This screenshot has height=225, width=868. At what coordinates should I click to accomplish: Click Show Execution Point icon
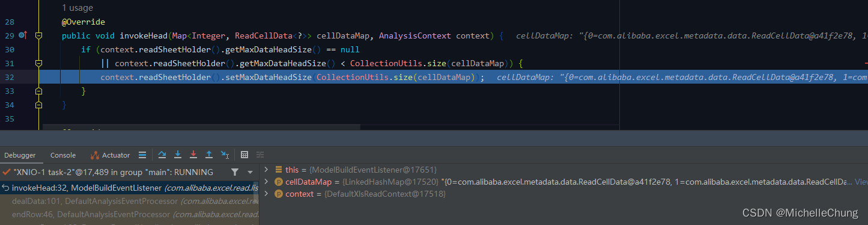tap(142, 155)
